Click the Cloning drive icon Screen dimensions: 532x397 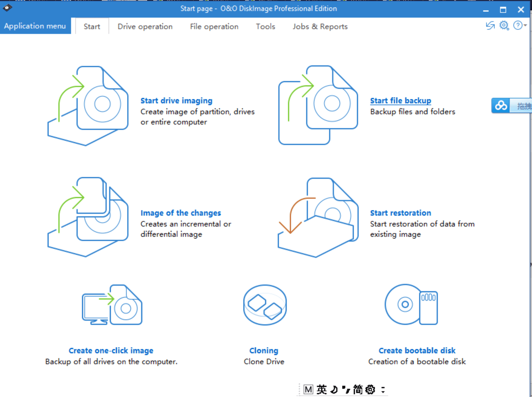pyautogui.click(x=265, y=305)
